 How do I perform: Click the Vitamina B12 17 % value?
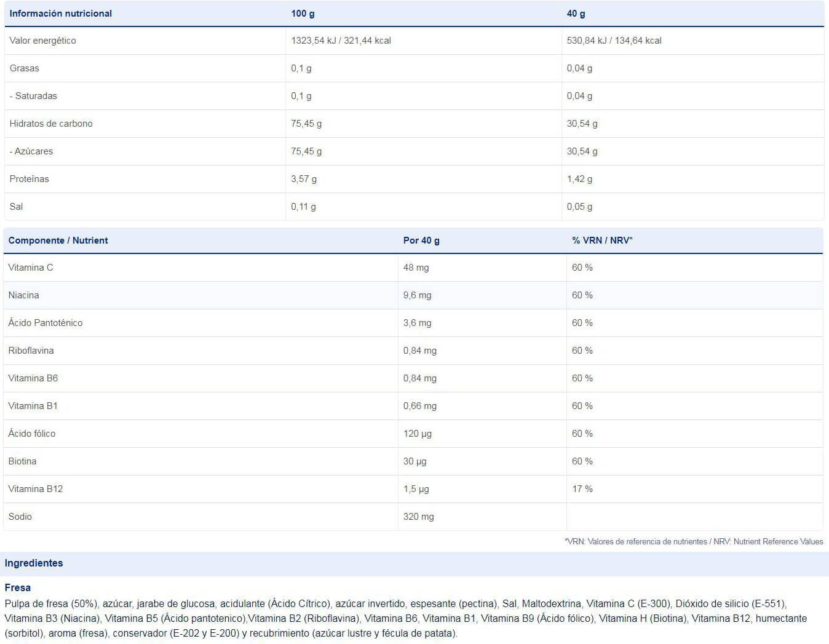[x=582, y=489]
